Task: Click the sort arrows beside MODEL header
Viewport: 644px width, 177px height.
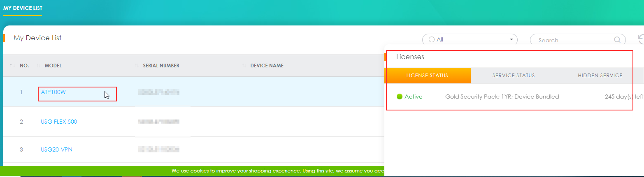Action: pyautogui.click(x=39, y=66)
